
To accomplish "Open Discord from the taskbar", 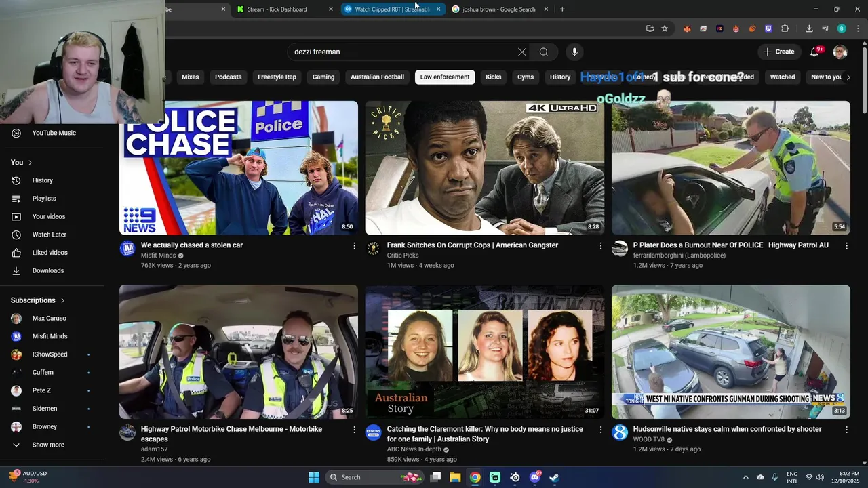I will pyautogui.click(x=534, y=477).
